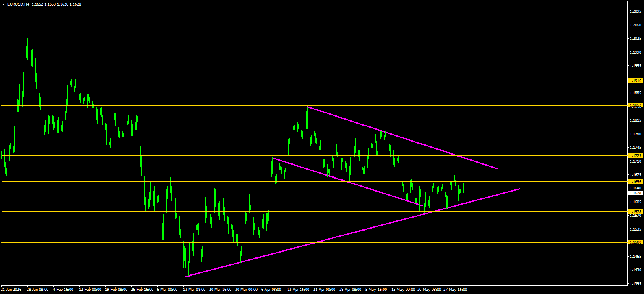Click the 4 Feb 16:00 time label

pos(63,290)
